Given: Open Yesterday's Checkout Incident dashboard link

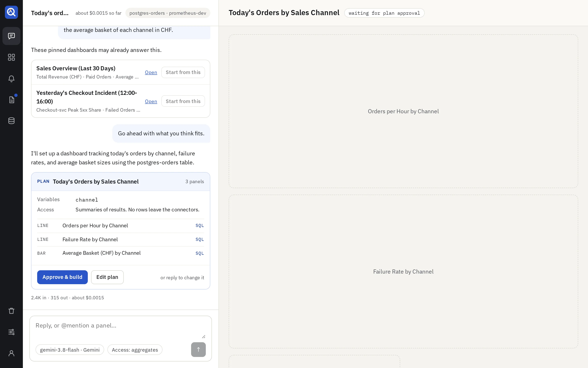Looking at the screenshot, I should [x=151, y=101].
